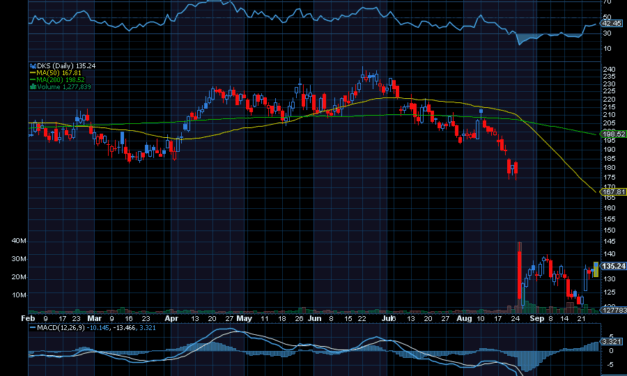
Task: Click the 30 level on the RSI axis
Action: pyautogui.click(x=607, y=33)
